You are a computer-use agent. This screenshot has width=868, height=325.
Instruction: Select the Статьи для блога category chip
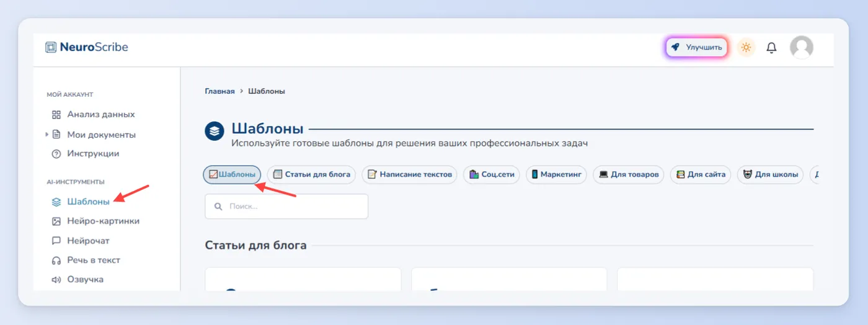[311, 175]
